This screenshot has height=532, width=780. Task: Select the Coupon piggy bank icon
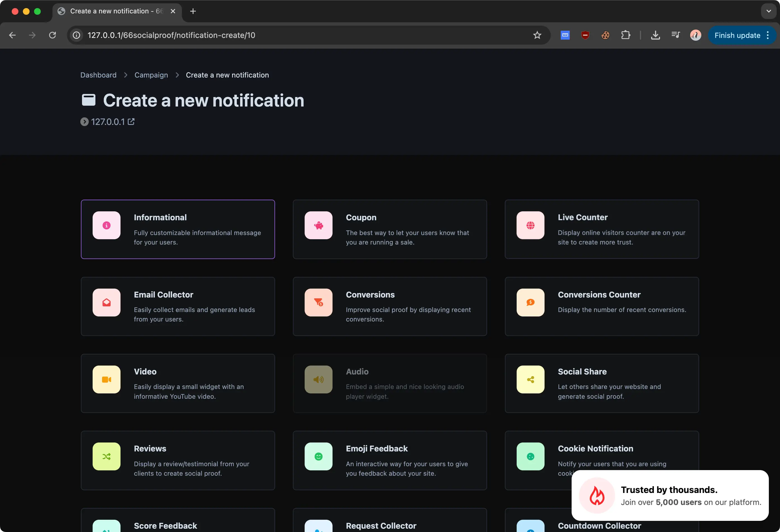[318, 225]
